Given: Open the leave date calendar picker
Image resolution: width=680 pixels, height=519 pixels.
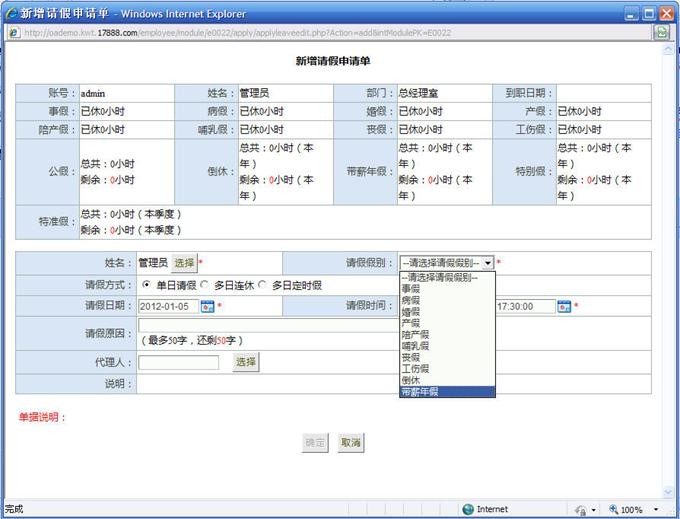Looking at the screenshot, I should 208,306.
